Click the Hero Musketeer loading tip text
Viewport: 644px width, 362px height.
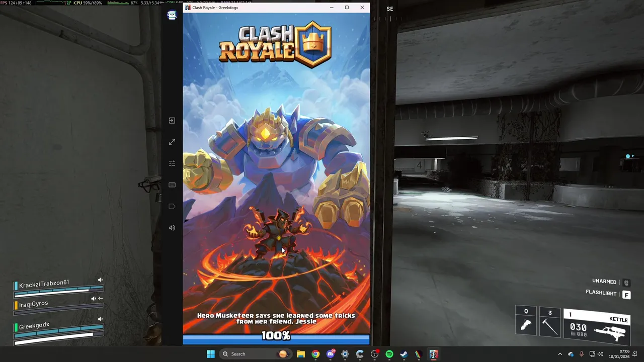pyautogui.click(x=276, y=318)
